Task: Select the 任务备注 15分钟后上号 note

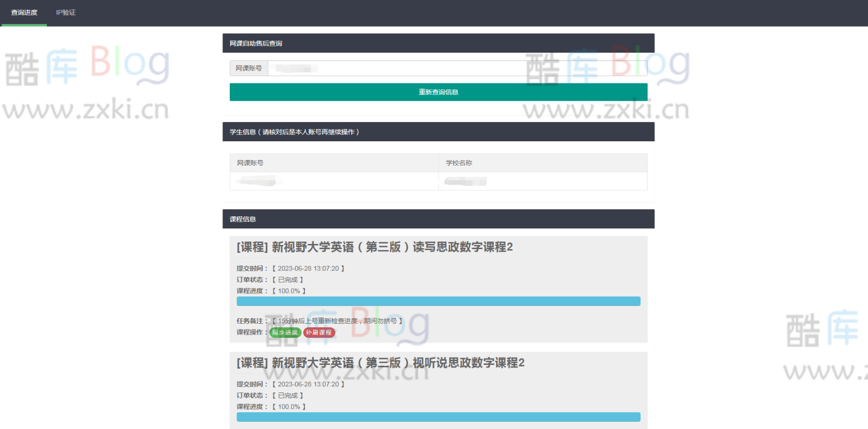Action: tap(337, 321)
